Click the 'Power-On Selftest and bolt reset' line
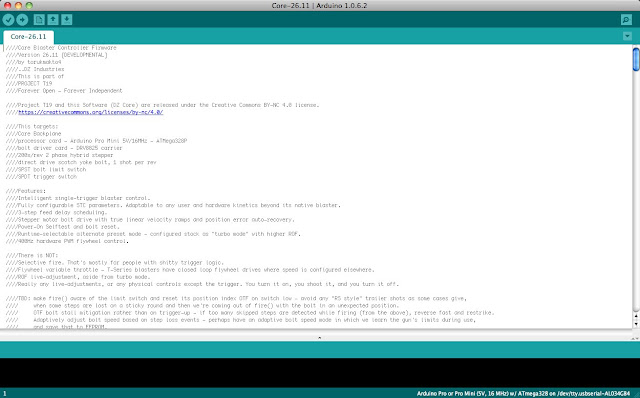640x398 pixels. (62, 227)
